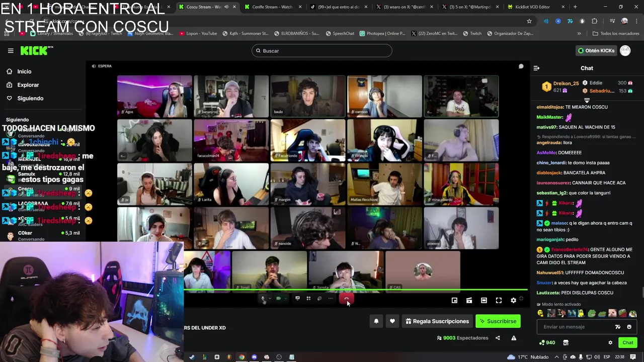Open the video player settings gear
This screenshot has width=644, height=362.
pos(513,300)
